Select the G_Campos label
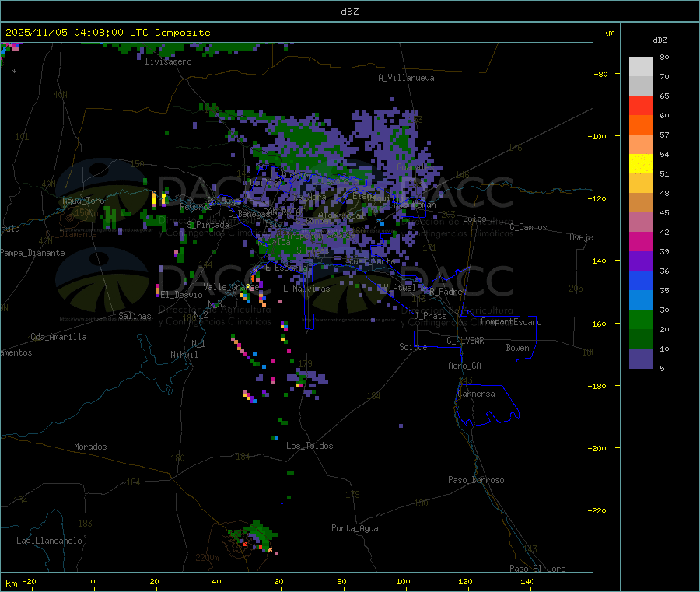This screenshot has height=592, width=700. [x=529, y=227]
